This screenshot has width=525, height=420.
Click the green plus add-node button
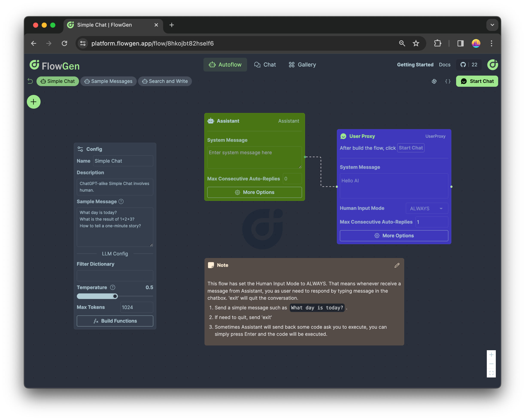click(x=34, y=102)
